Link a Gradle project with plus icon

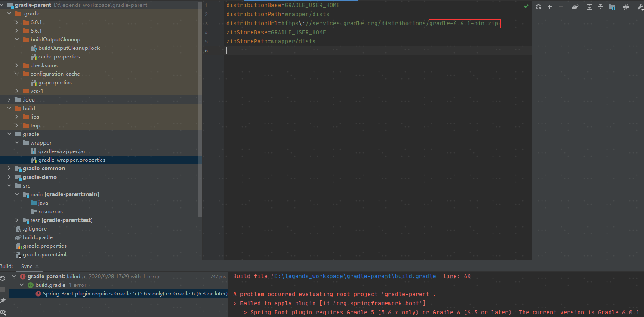(550, 7)
